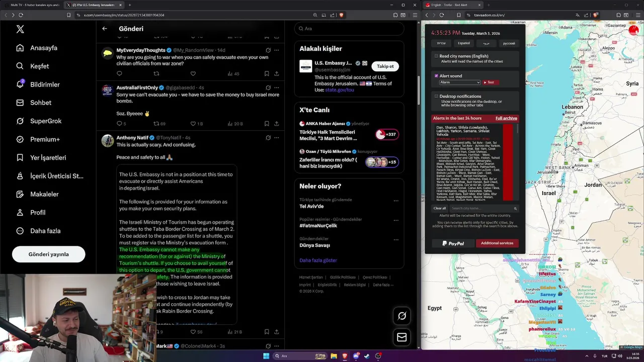Reply to AustraliaFirstOnly's post

pyautogui.click(x=119, y=124)
